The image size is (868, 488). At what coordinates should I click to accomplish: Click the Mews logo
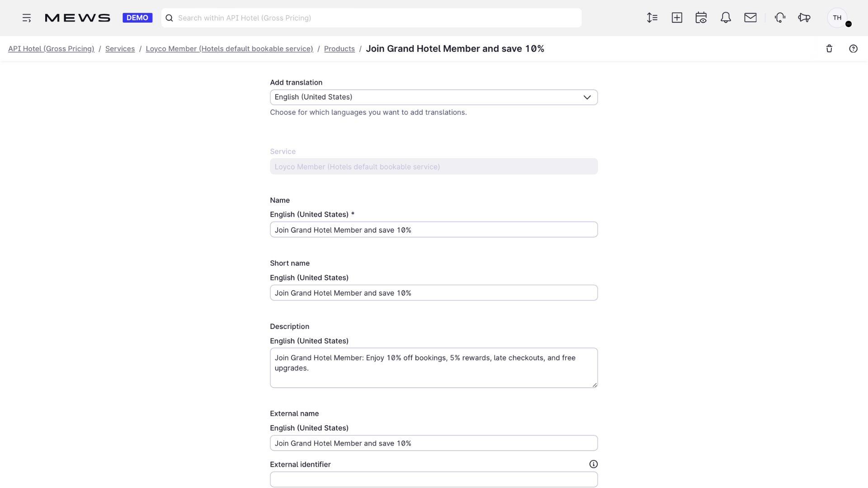pos(78,18)
